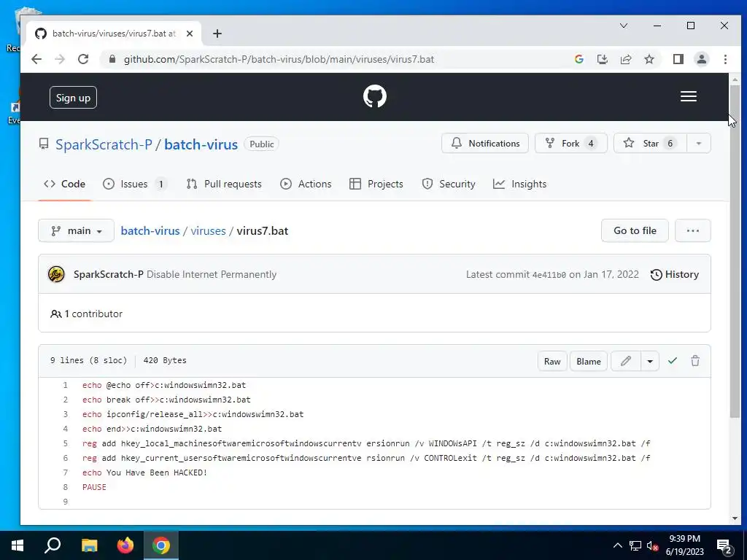Screen dimensions: 747x560
Task: Open taskbar search magnifier
Action: (53, 545)
